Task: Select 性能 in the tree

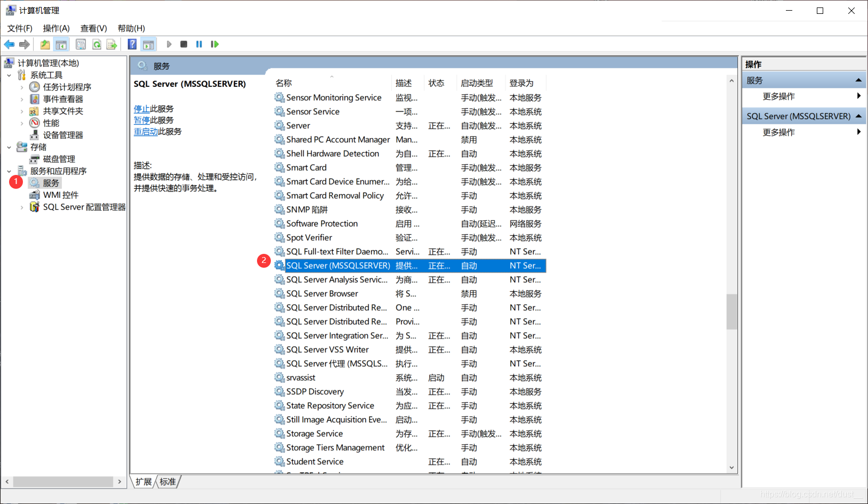Action: pyautogui.click(x=51, y=123)
